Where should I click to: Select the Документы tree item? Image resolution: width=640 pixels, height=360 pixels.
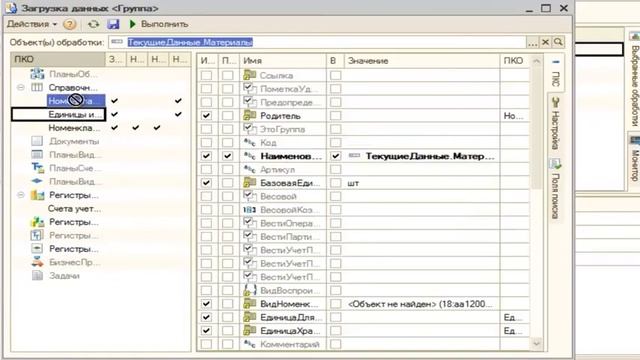74,141
